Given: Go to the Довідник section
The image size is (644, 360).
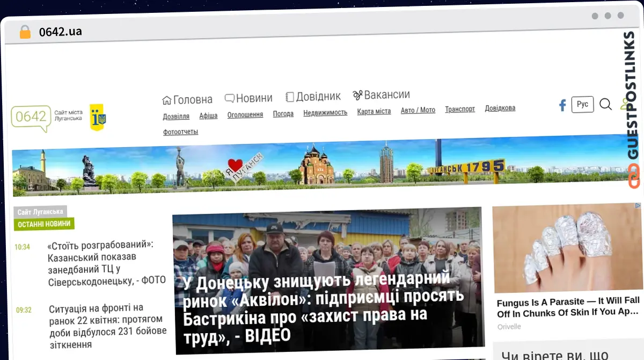Looking at the screenshot, I should pyautogui.click(x=313, y=97).
